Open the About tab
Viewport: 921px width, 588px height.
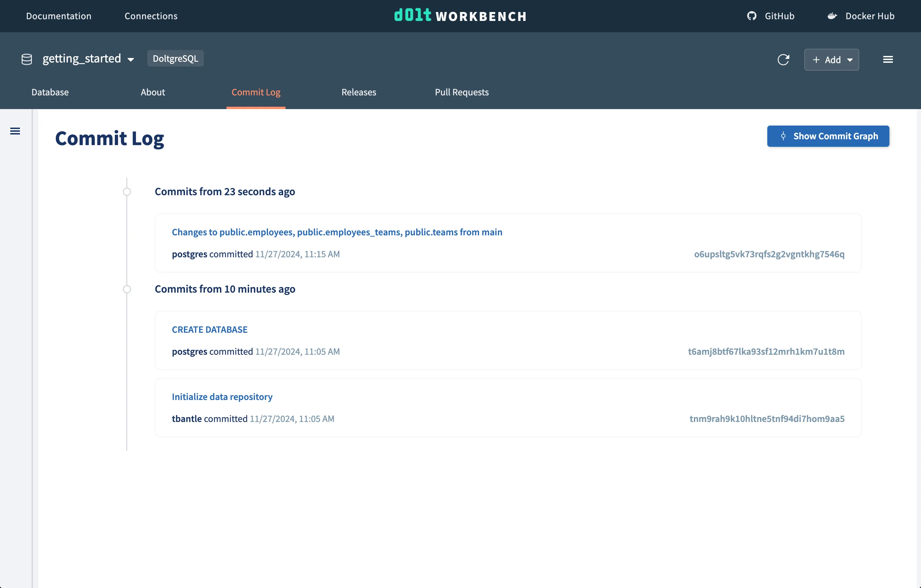[153, 92]
